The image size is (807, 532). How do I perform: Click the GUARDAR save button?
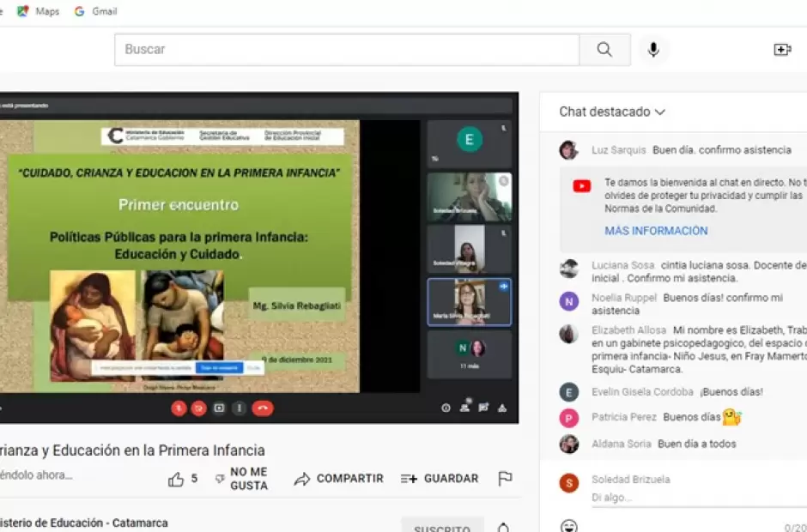point(440,479)
